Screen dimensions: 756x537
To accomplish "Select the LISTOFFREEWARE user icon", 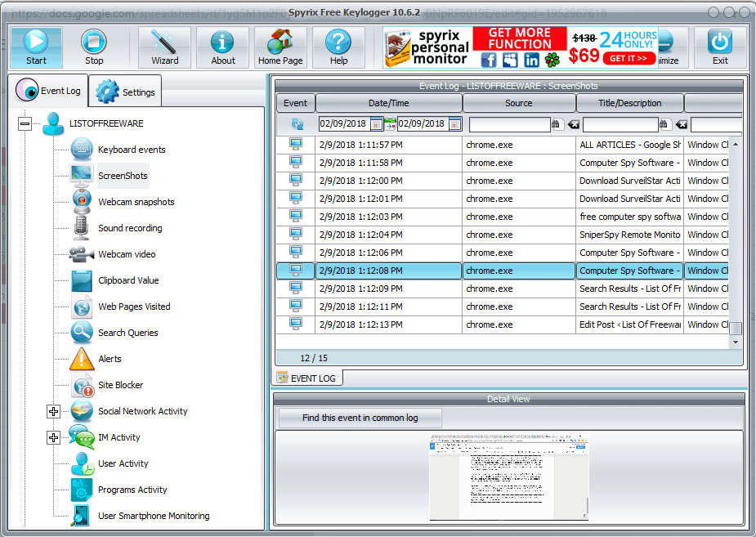I will pos(53,124).
